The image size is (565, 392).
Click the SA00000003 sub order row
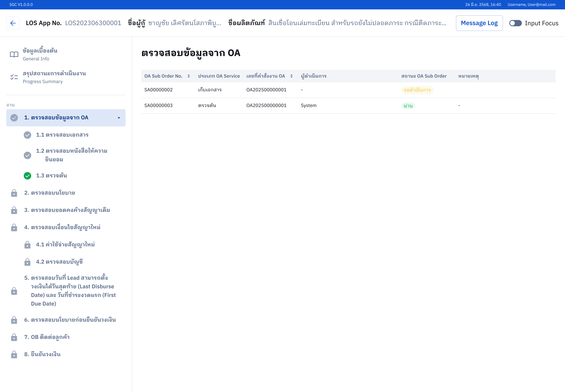[x=158, y=106]
